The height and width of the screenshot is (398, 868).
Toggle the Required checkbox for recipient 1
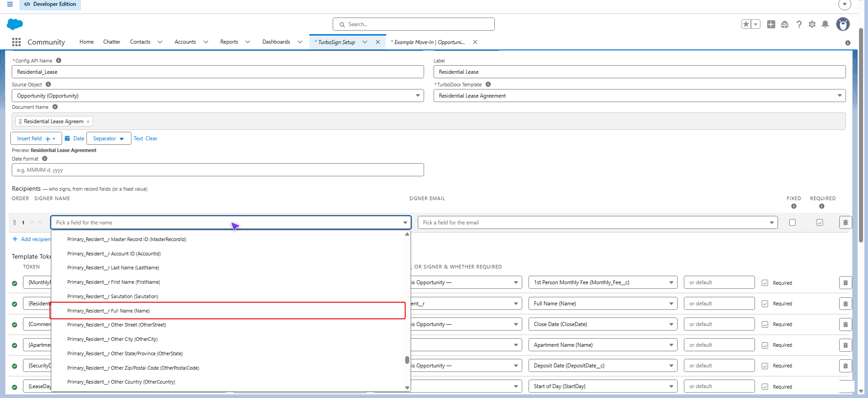click(x=820, y=223)
